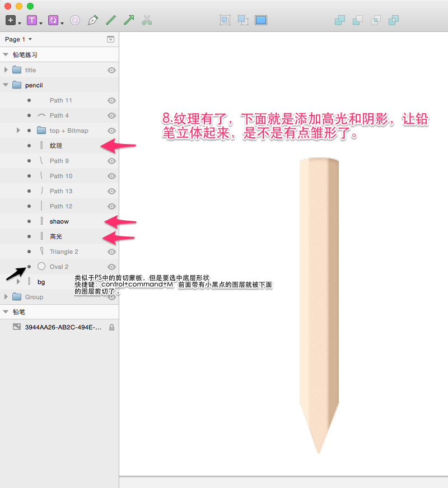This screenshot has width=448, height=488.
Task: Collapse the pencil group
Action: [x=6, y=85]
